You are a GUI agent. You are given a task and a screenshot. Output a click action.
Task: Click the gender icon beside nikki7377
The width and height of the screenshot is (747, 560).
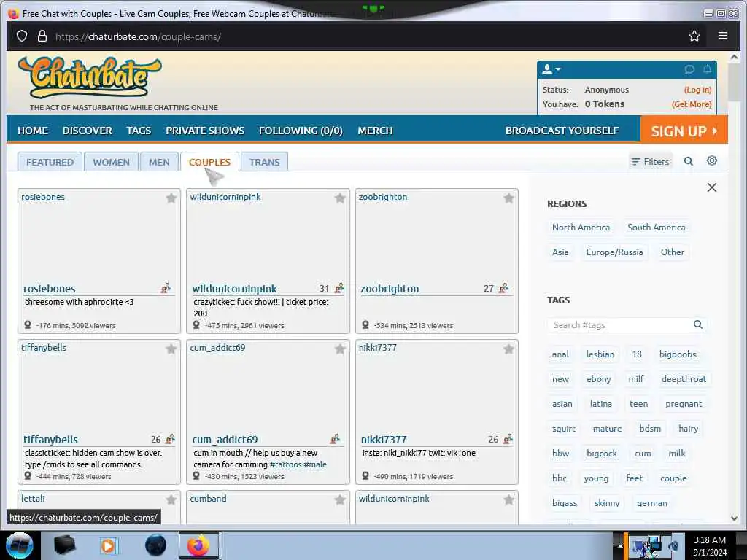(508, 439)
